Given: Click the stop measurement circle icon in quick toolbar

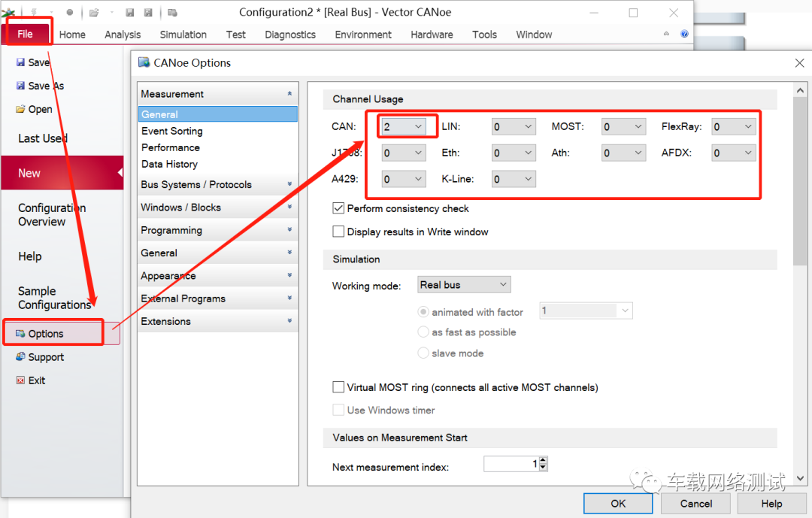Looking at the screenshot, I should pyautogui.click(x=70, y=13).
